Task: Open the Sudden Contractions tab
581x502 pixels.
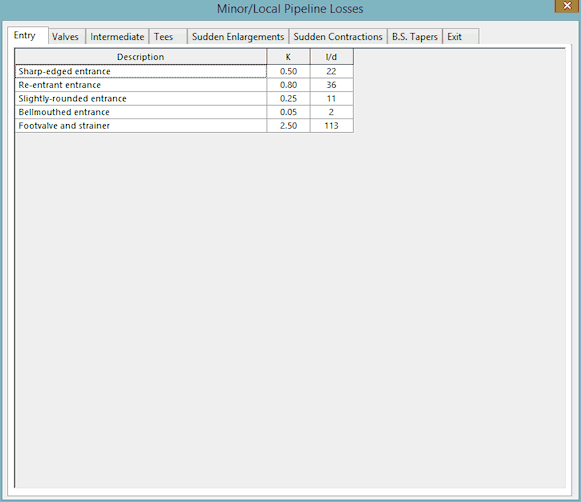Action: (x=338, y=37)
